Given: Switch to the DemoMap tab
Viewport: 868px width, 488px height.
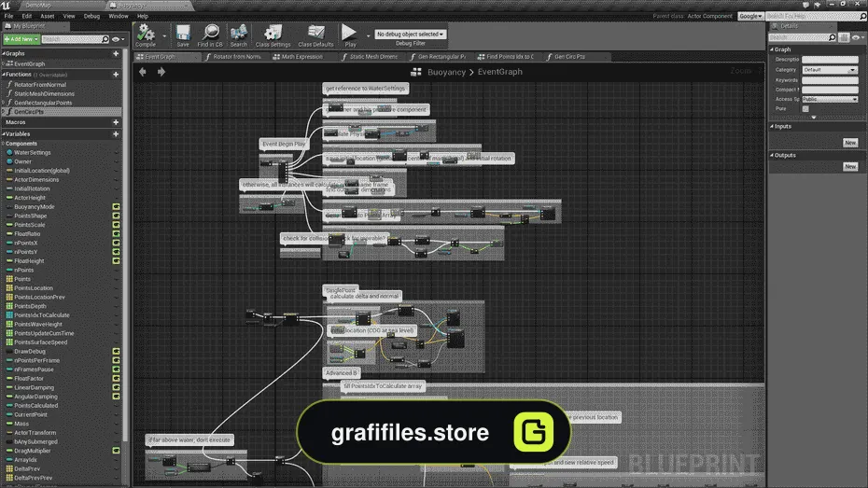Looking at the screenshot, I should pyautogui.click(x=38, y=5).
